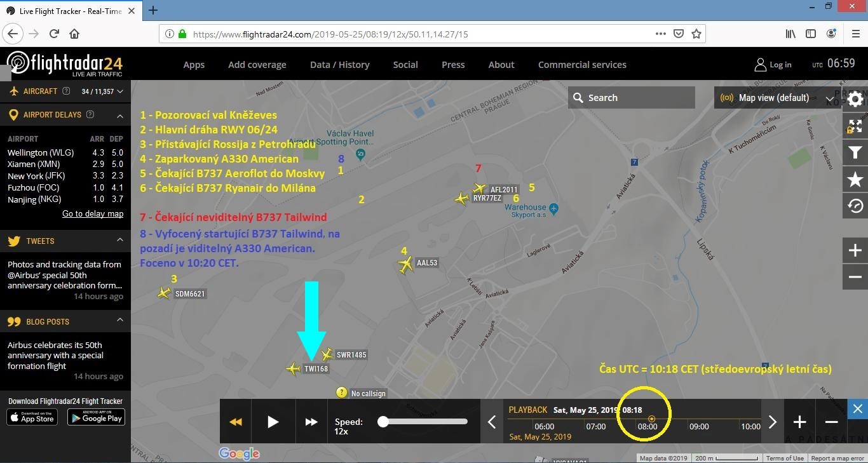Zoom out on the map
The width and height of the screenshot is (868, 463).
coord(855,277)
